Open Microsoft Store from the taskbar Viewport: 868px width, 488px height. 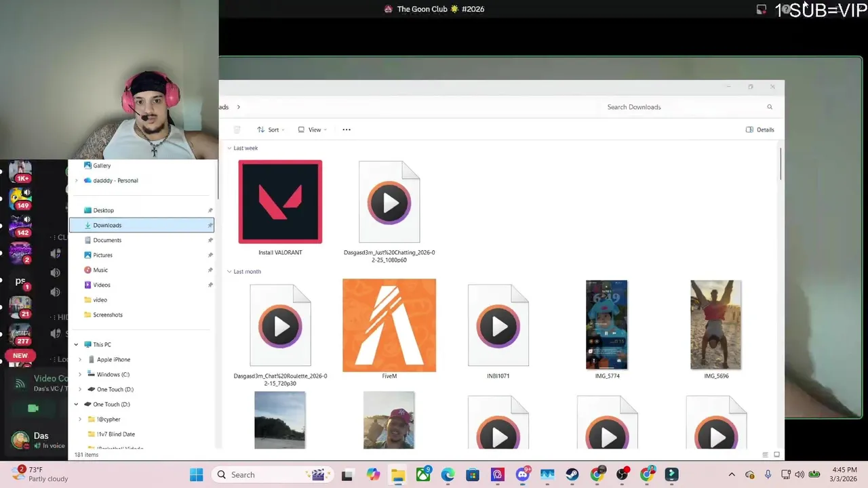473,474
